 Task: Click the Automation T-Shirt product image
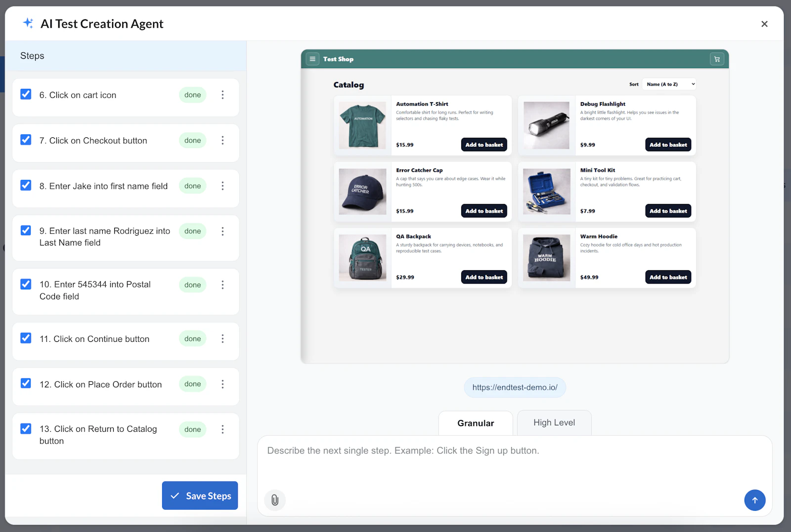point(362,125)
